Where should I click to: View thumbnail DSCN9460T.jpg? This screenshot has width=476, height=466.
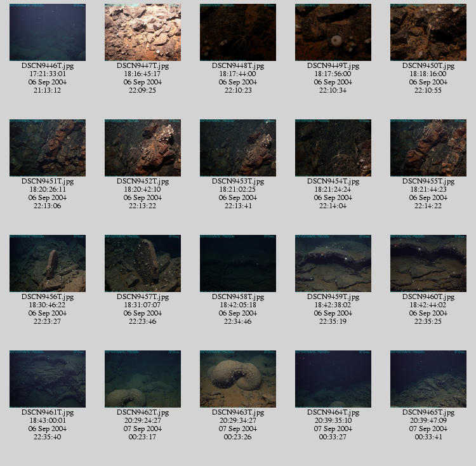click(x=428, y=263)
